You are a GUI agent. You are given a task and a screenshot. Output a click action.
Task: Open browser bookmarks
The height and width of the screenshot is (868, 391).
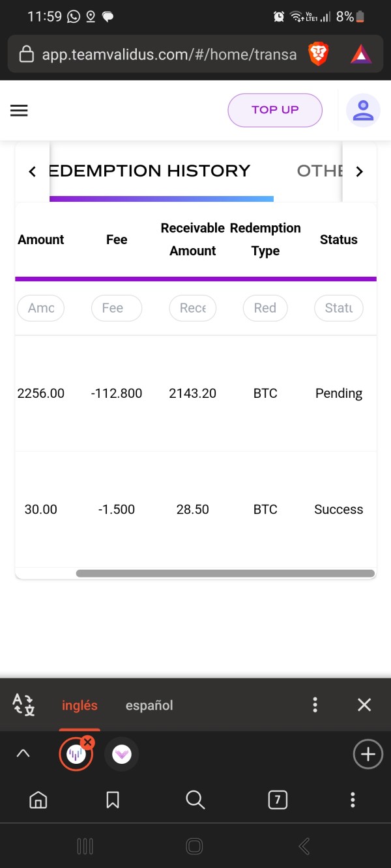113,800
